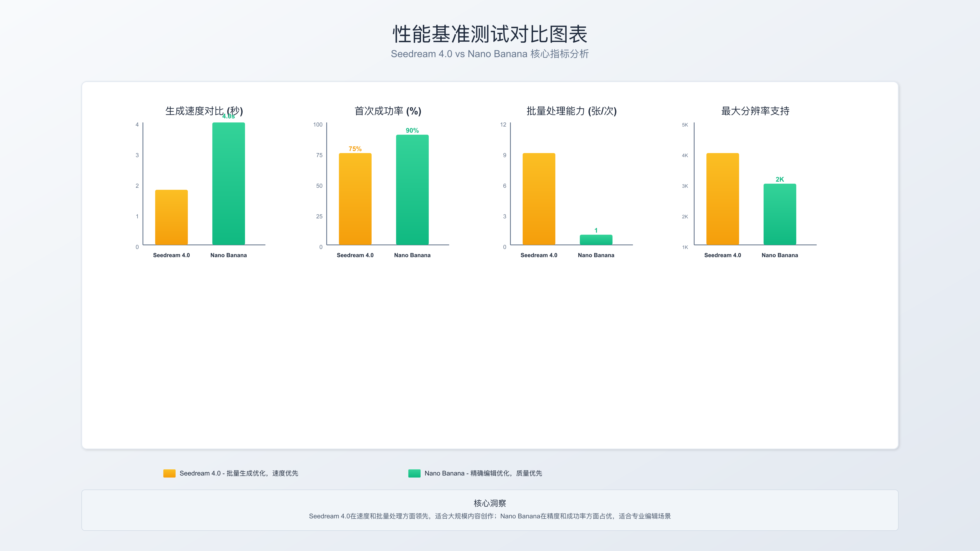Click Nano Banana axis label under speed chart
The height and width of the screenshot is (551, 980).
tap(229, 255)
